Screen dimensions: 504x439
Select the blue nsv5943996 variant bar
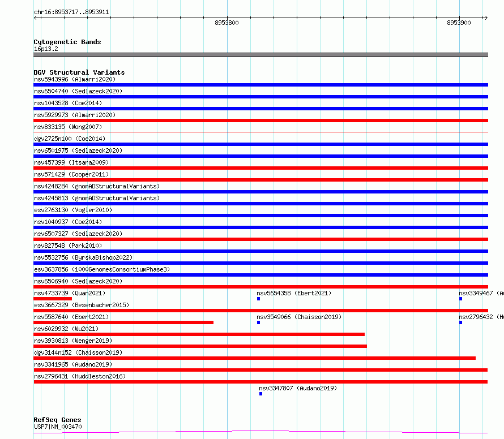(260, 85)
